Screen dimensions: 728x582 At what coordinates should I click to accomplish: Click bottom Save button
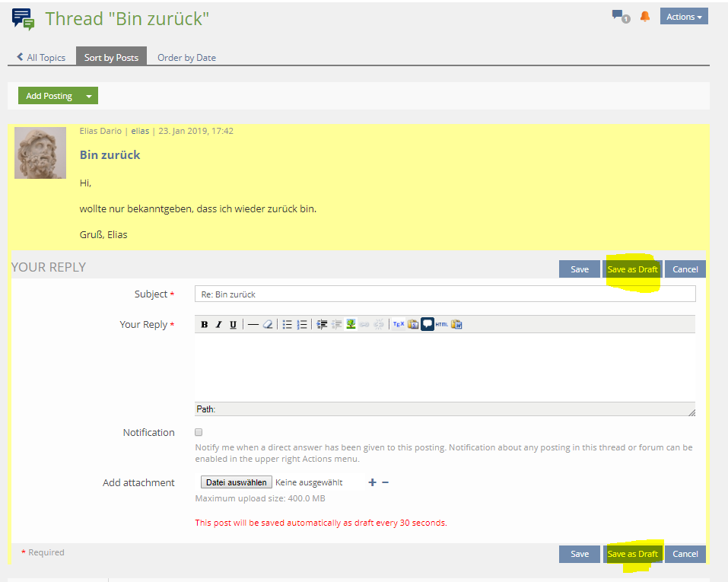[580, 554]
